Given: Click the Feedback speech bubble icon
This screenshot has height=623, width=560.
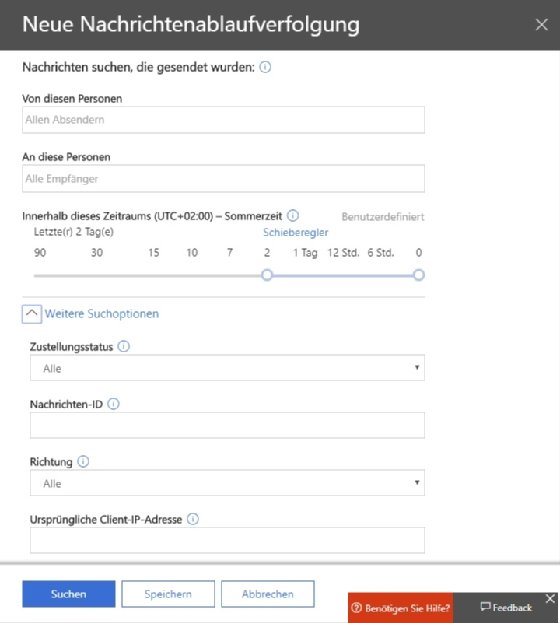Looking at the screenshot, I should click(x=485, y=607).
